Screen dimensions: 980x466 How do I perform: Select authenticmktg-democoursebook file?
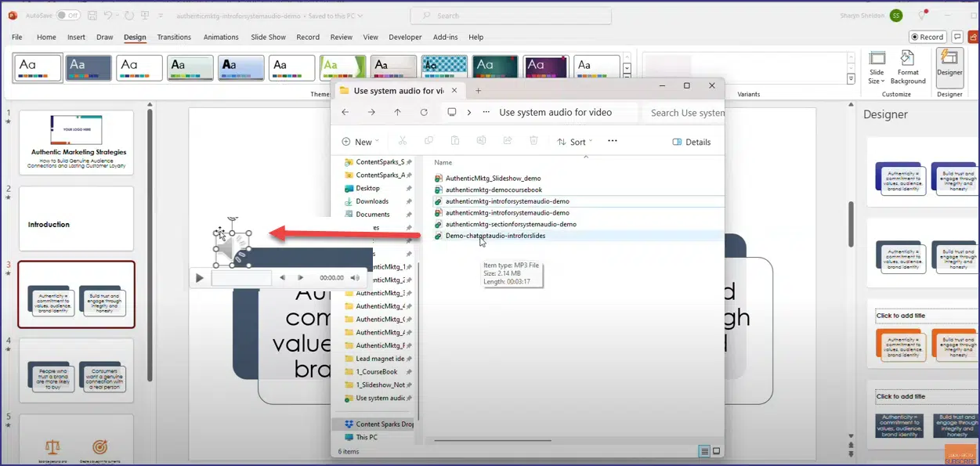[x=494, y=190]
